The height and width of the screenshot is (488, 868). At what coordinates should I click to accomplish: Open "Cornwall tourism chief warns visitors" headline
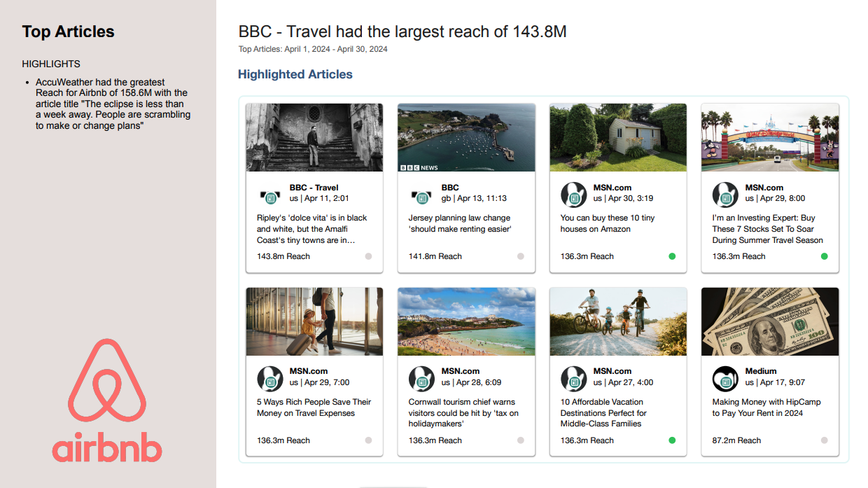coord(463,412)
